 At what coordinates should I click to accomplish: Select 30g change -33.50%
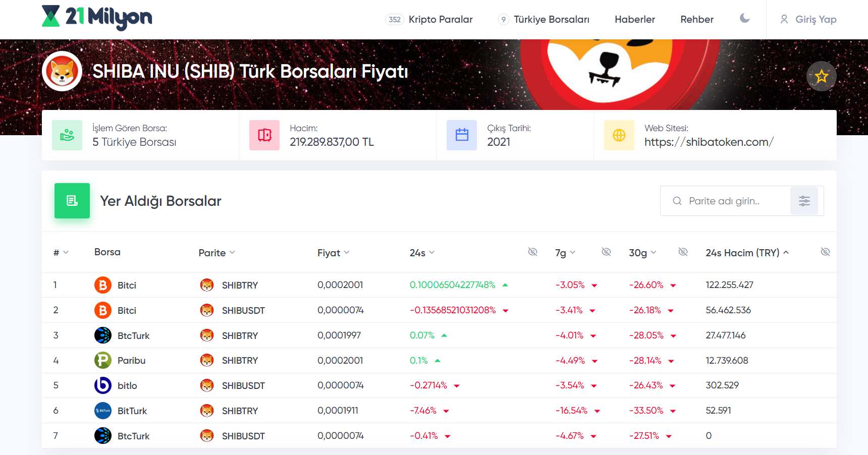(x=646, y=411)
